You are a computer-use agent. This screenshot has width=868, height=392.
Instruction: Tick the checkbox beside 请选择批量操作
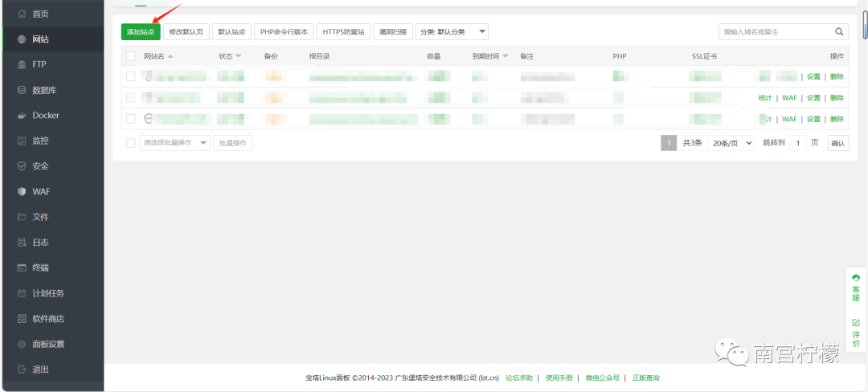(131, 143)
